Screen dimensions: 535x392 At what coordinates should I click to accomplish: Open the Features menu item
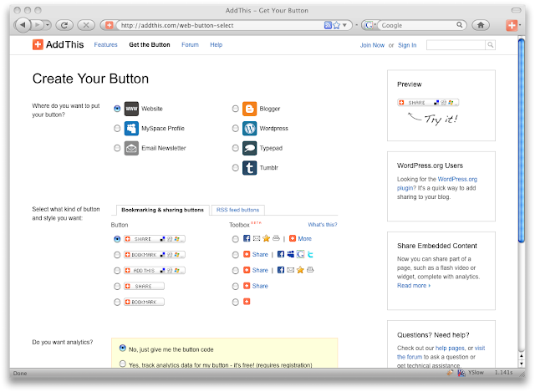(106, 44)
